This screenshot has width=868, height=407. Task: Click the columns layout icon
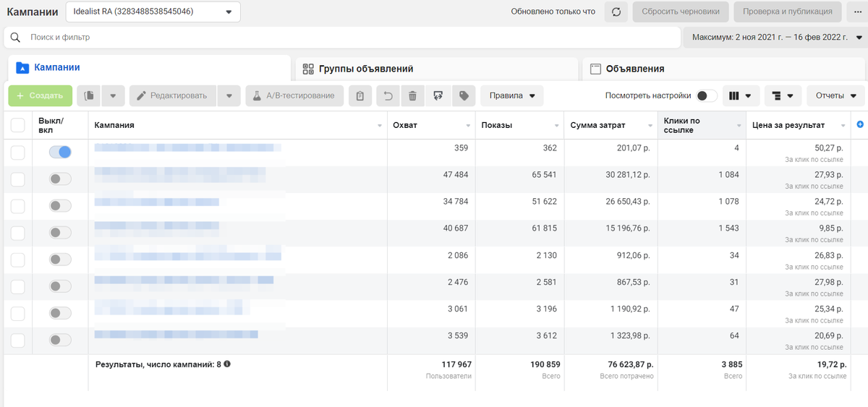[735, 95]
